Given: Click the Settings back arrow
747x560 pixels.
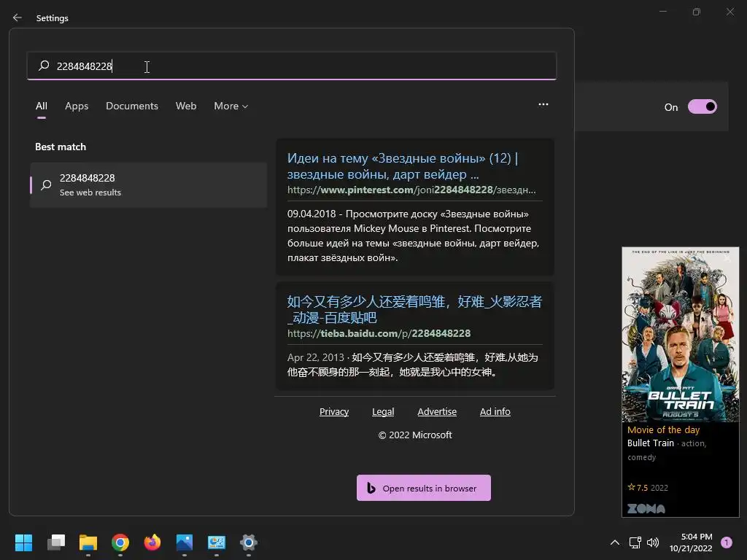Looking at the screenshot, I should (x=18, y=17).
